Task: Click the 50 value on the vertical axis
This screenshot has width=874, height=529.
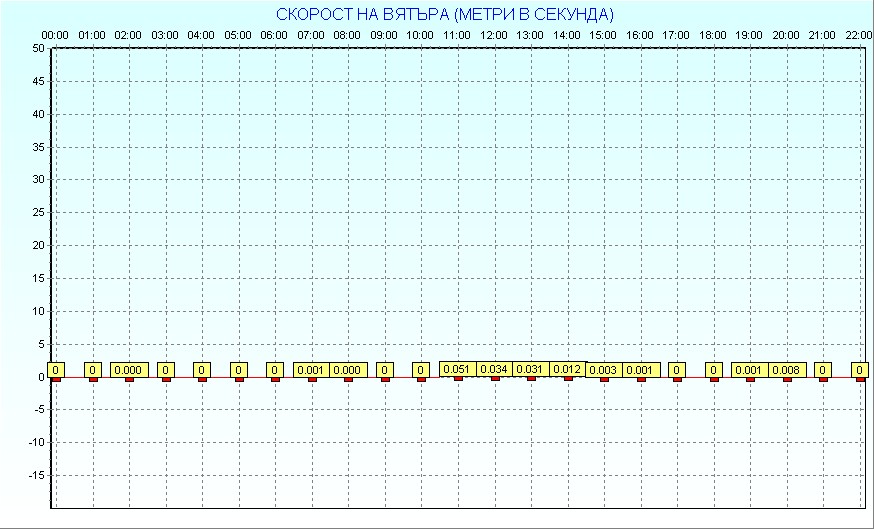Action: pos(38,48)
